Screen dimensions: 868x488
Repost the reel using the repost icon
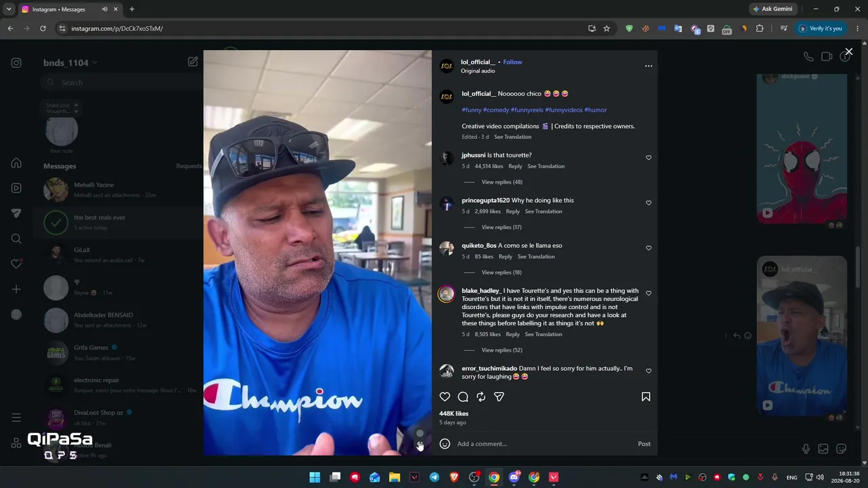point(481,396)
